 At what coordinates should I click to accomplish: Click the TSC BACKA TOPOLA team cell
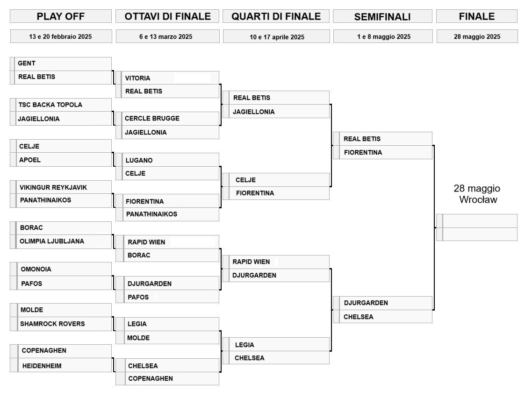click(x=63, y=105)
